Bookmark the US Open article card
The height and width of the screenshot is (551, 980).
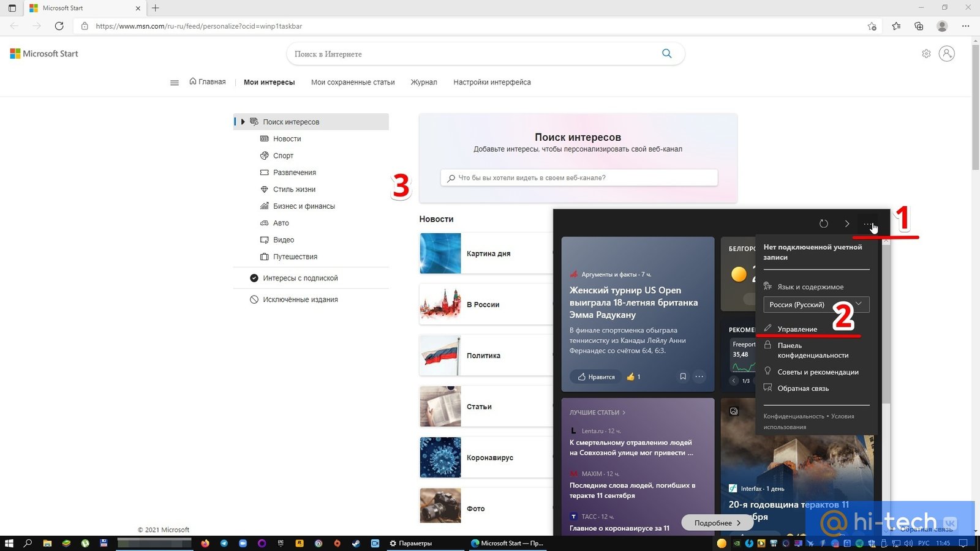[x=683, y=377]
